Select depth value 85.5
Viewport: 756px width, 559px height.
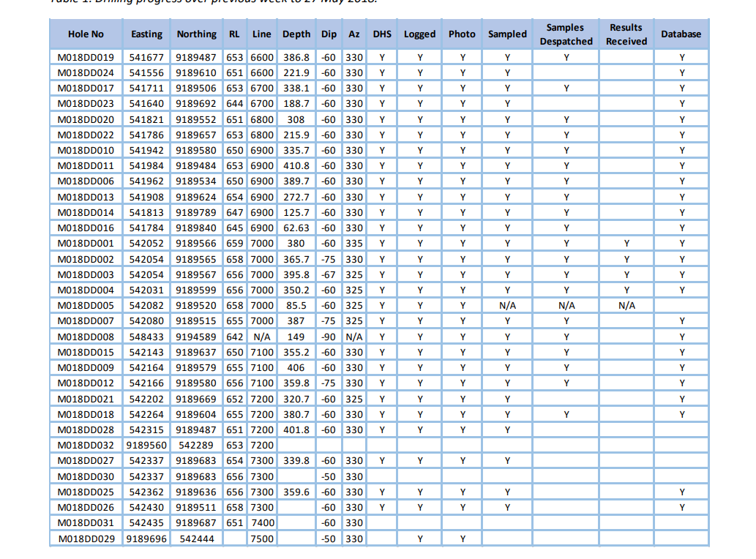click(296, 306)
